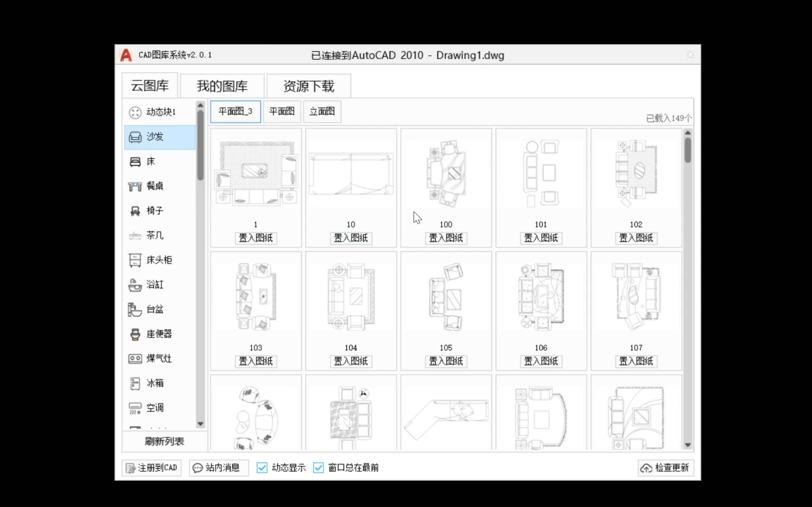The height and width of the screenshot is (507, 812).
Task: Pick the sofa set thumbnail 100
Action: pos(446,173)
